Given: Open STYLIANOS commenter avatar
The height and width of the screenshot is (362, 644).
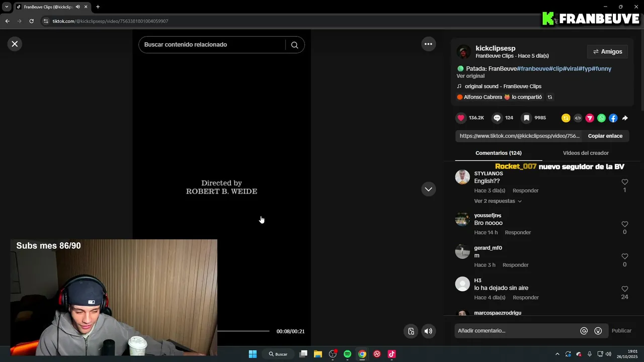Looking at the screenshot, I should [462, 177].
